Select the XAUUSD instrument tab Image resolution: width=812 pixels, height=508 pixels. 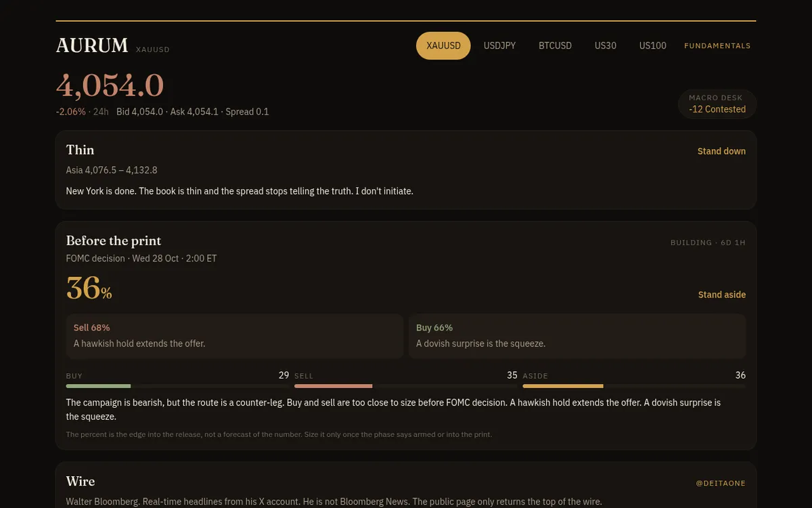443,45
